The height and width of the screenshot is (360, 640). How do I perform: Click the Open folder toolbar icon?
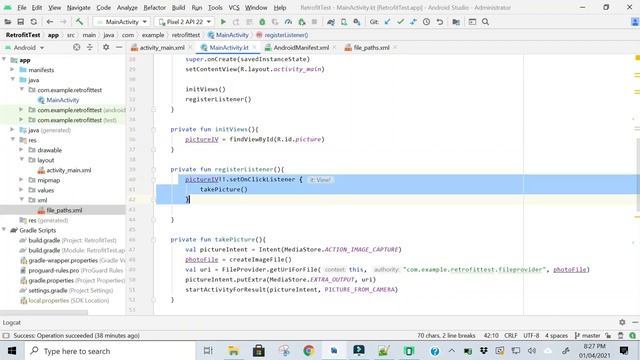tap(7, 22)
